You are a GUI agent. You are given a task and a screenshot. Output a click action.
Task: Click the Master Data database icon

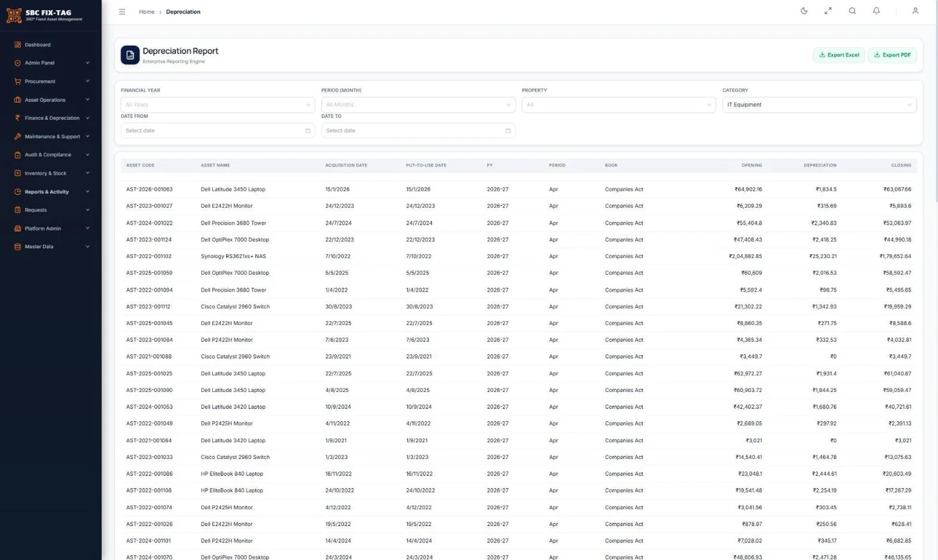(18, 247)
